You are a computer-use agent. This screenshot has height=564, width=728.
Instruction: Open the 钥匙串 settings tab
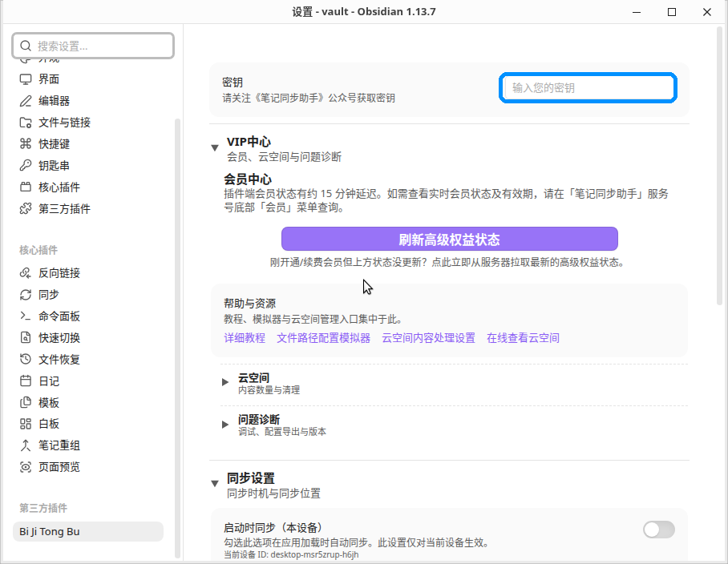88,166
